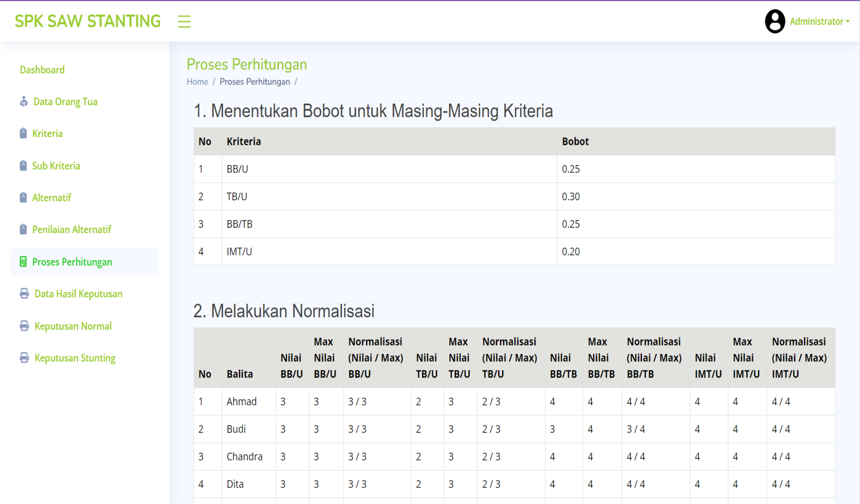Toggle the hamburger sidebar menu icon
The width and height of the screenshot is (860, 504).
pos(184,22)
